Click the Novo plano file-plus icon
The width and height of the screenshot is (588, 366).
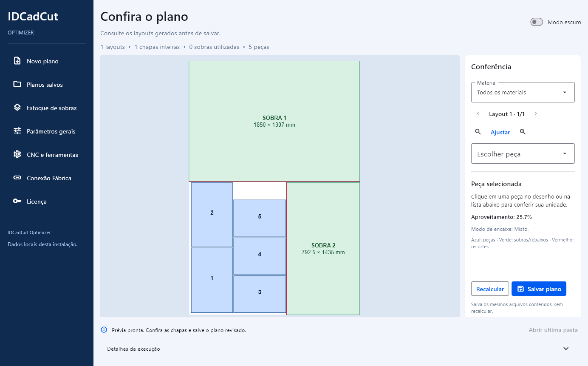(17, 61)
